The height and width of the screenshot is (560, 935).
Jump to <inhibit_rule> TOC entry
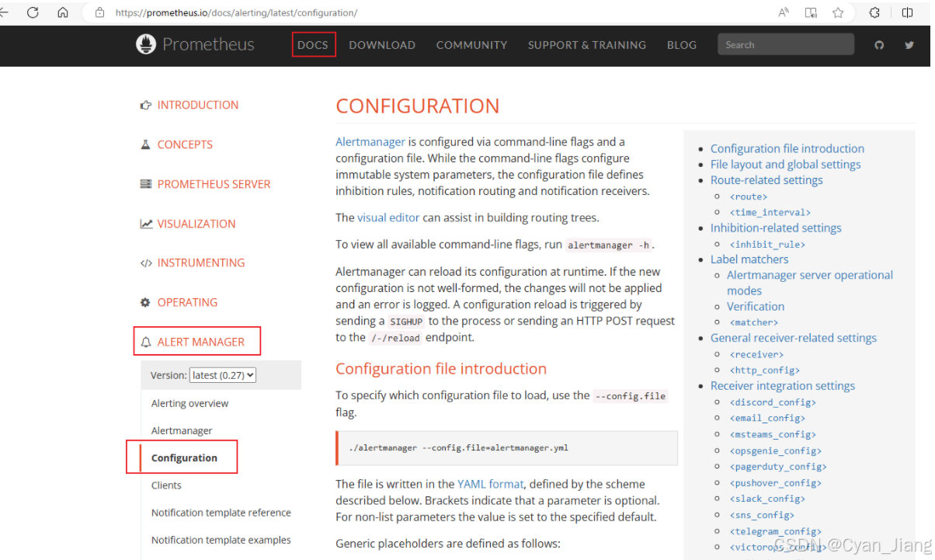click(x=767, y=244)
